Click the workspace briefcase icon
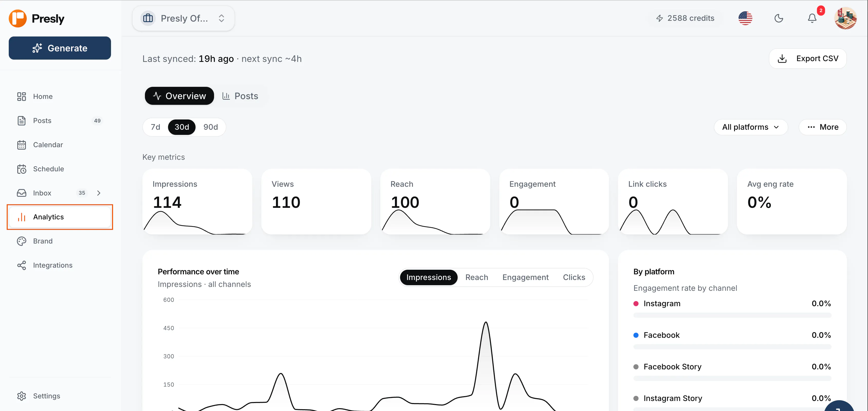 pyautogui.click(x=148, y=18)
